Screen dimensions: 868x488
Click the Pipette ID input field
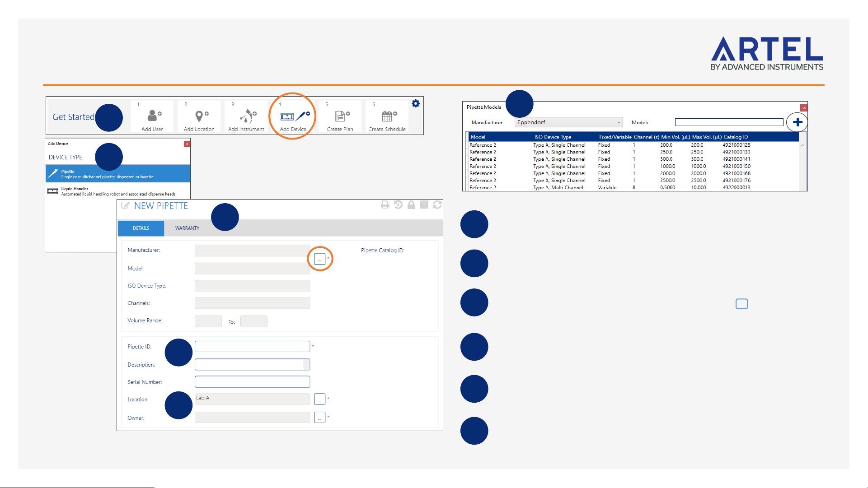(x=252, y=346)
